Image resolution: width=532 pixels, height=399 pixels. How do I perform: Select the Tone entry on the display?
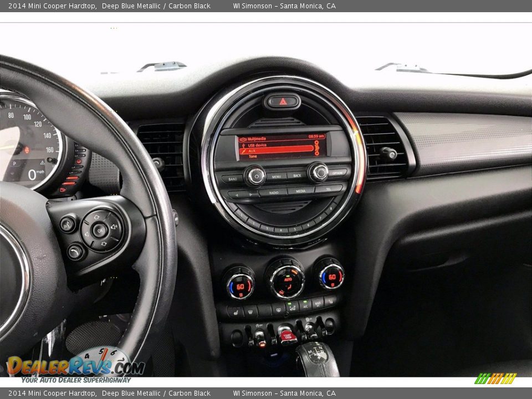(x=253, y=156)
